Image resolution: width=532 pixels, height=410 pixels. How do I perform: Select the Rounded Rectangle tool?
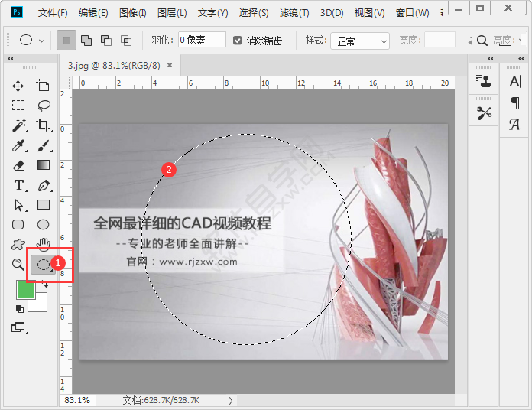point(18,224)
